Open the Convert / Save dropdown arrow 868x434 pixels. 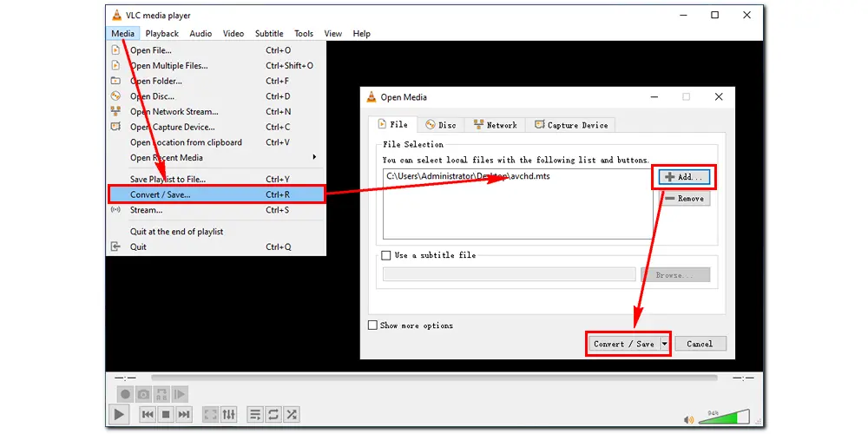pyautogui.click(x=665, y=344)
